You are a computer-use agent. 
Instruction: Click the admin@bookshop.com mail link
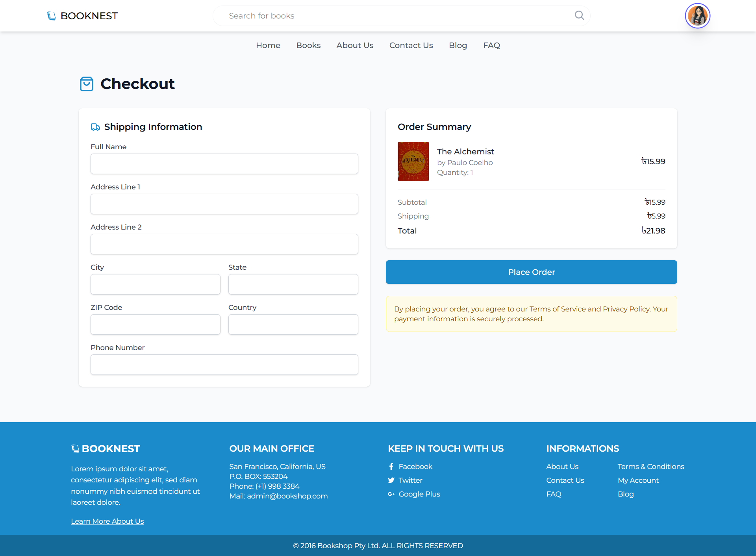pos(287,496)
